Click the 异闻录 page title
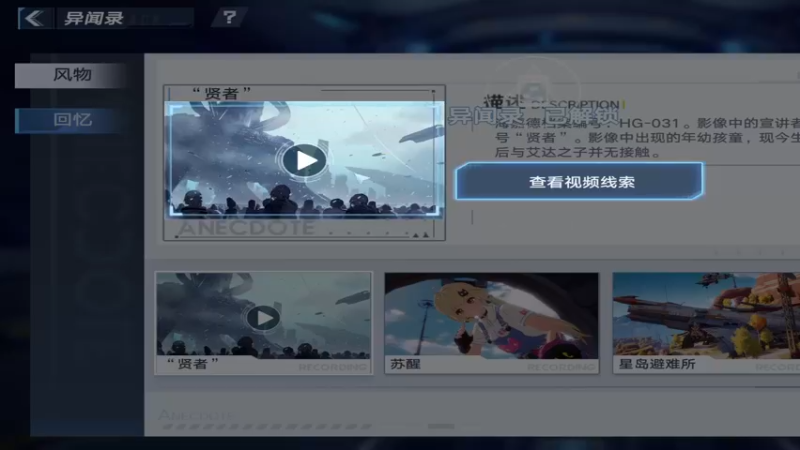 [x=94, y=18]
